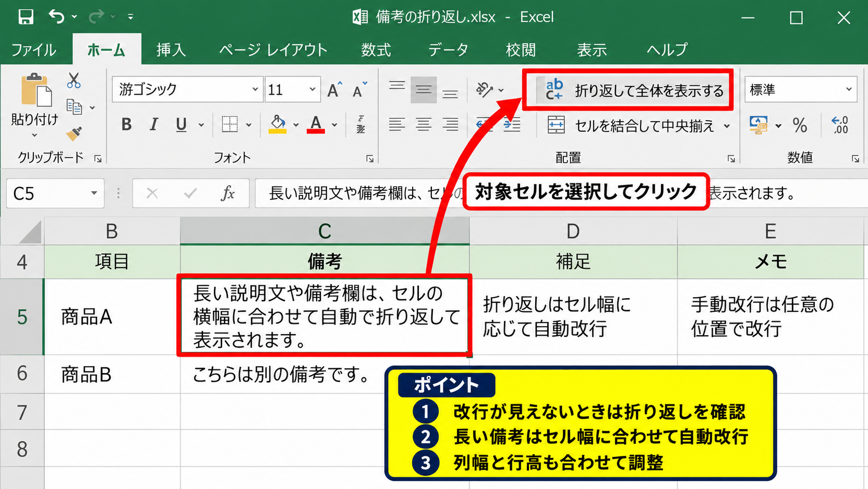Viewport: 868px width, 489px height.
Task: Open the font size 11 dropdown
Action: 312,89
